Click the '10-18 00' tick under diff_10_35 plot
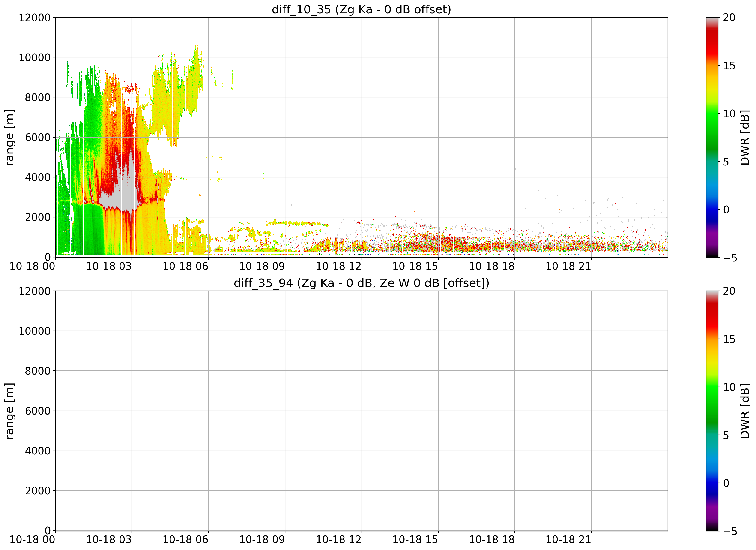The image size is (756, 550). click(32, 266)
